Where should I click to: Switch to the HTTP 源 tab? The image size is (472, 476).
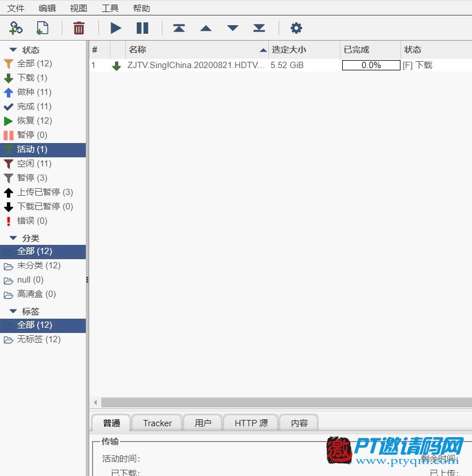[x=251, y=423]
